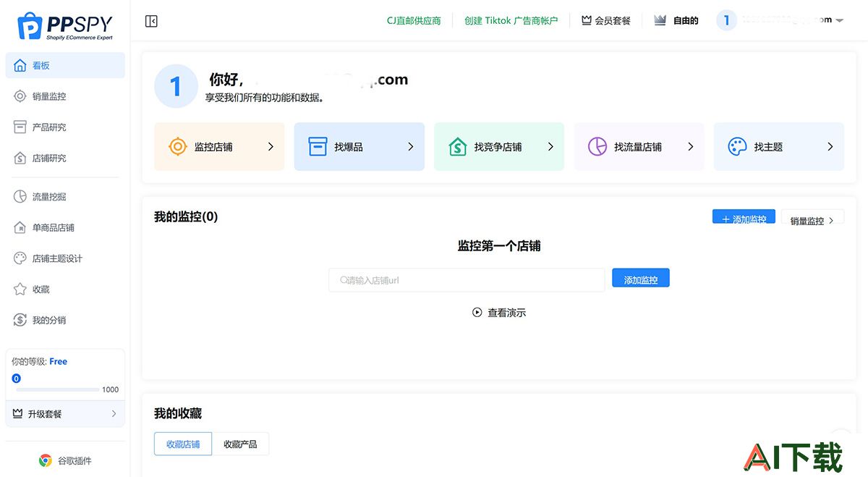Collapse sidebar with the panel toggle icon
Viewport: 868px width, 477px height.
[151, 21]
